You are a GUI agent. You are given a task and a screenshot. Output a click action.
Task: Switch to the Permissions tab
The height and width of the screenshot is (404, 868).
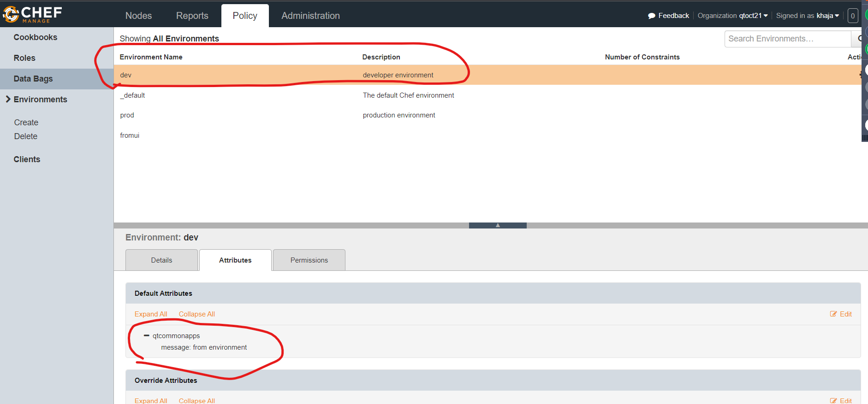(x=309, y=260)
